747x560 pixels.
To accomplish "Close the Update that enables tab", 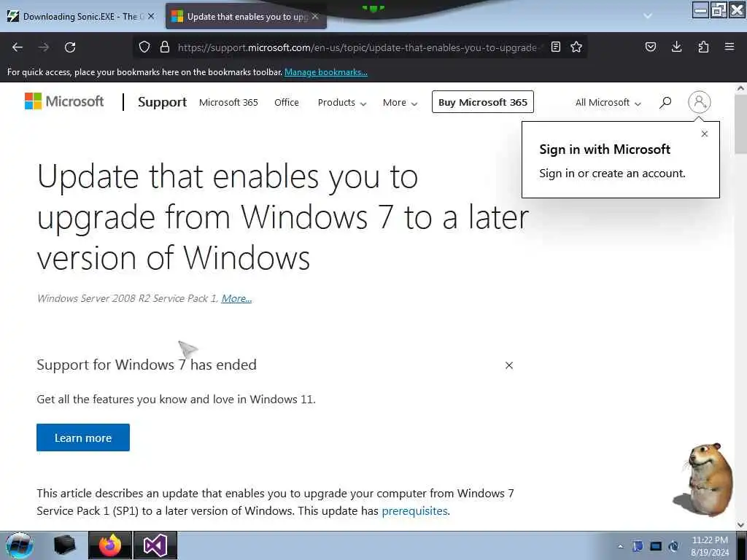I will 315,16.
